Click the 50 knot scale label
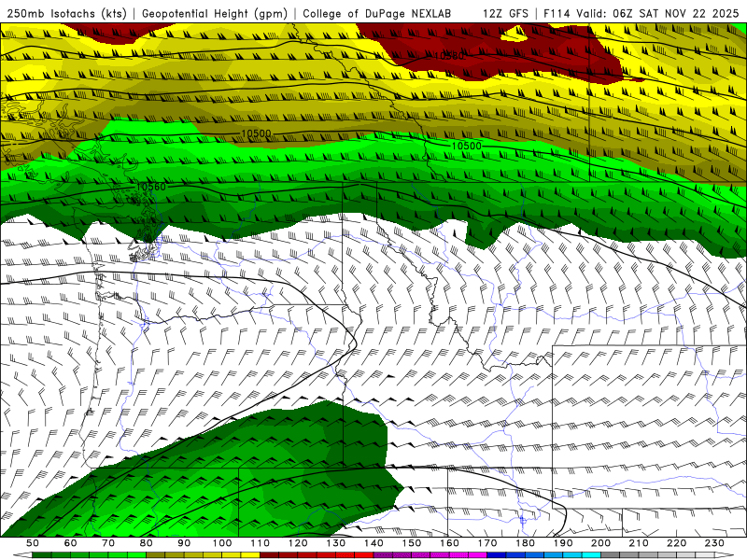 (x=33, y=543)
